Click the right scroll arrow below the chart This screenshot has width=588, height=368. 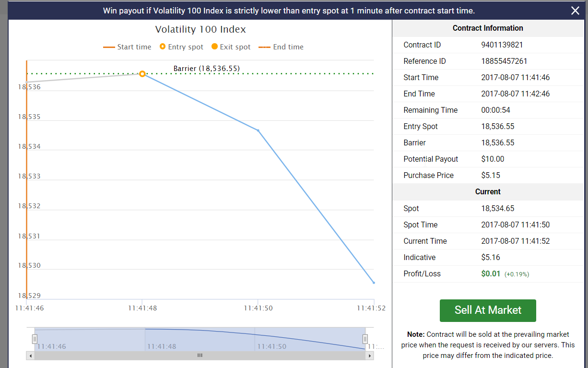click(x=369, y=355)
